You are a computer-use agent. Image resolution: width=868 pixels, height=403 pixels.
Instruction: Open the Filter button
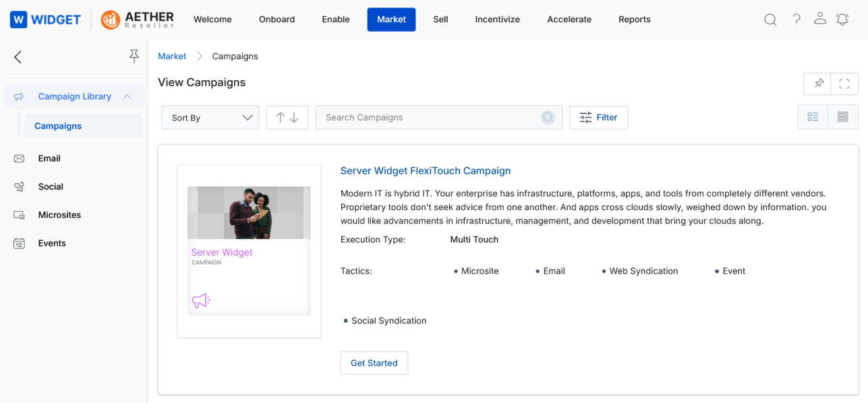(598, 117)
